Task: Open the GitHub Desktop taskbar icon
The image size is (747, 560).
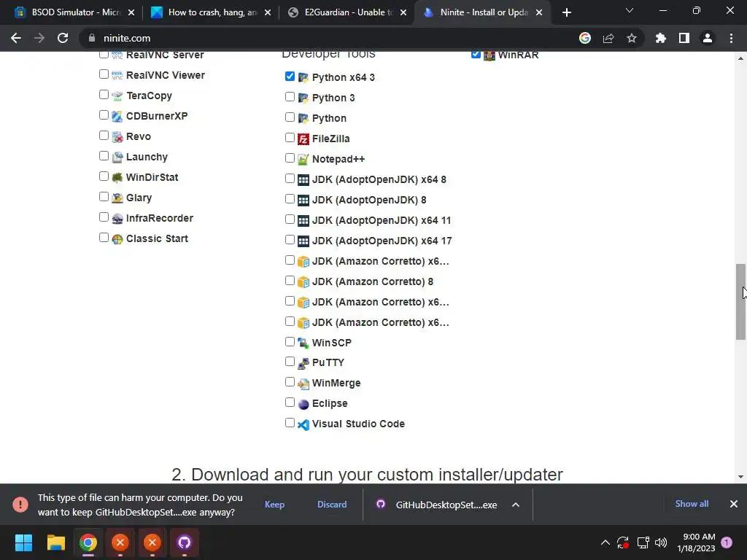Action: (x=185, y=542)
